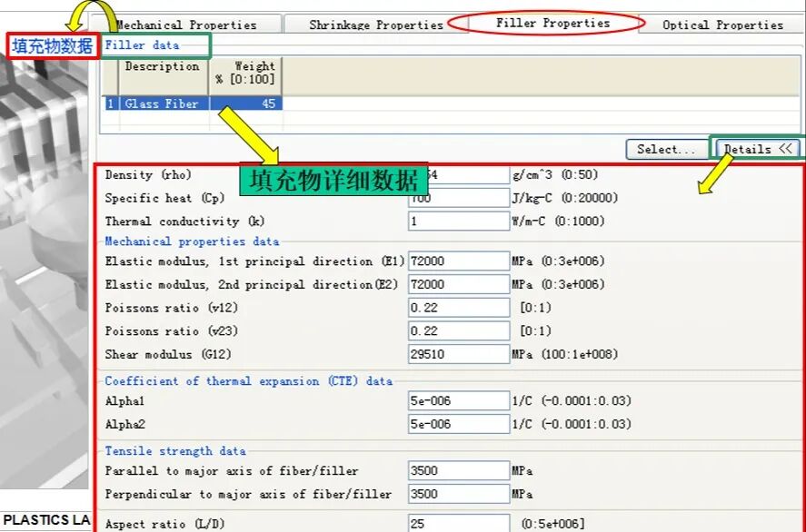Click the Poissons ratio v12 field
This screenshot has height=532, width=806.
click(459, 308)
